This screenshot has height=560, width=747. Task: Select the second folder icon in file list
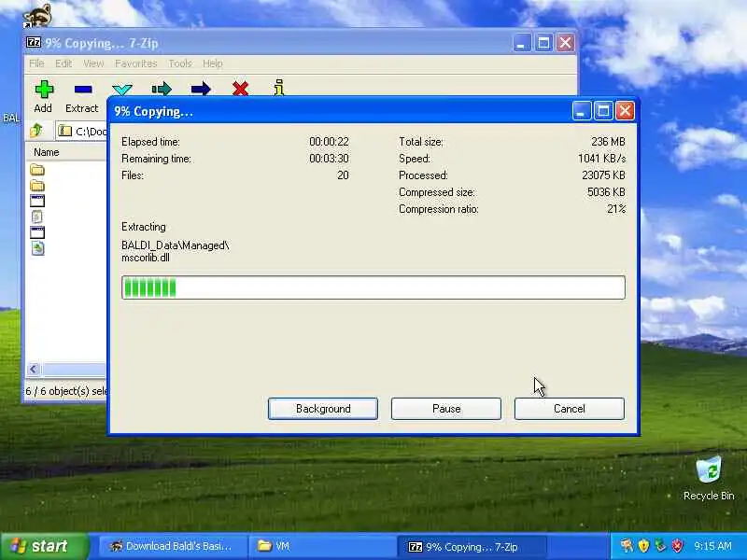37,185
